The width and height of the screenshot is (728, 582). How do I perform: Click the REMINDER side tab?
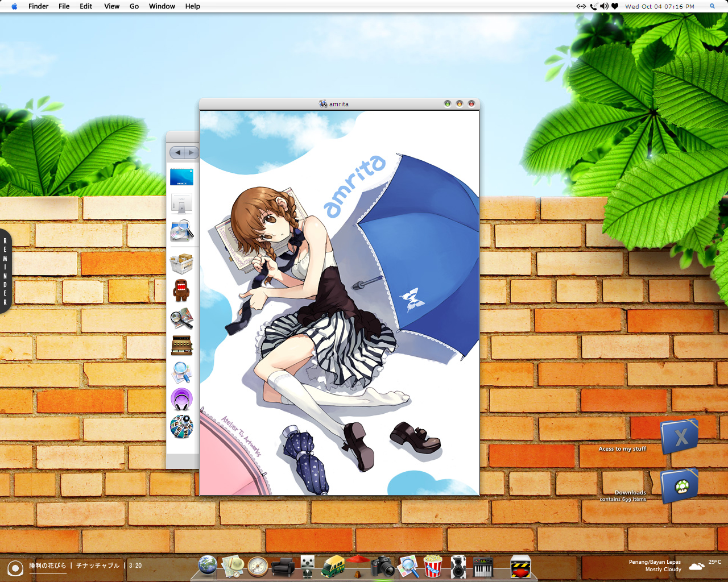point(5,272)
